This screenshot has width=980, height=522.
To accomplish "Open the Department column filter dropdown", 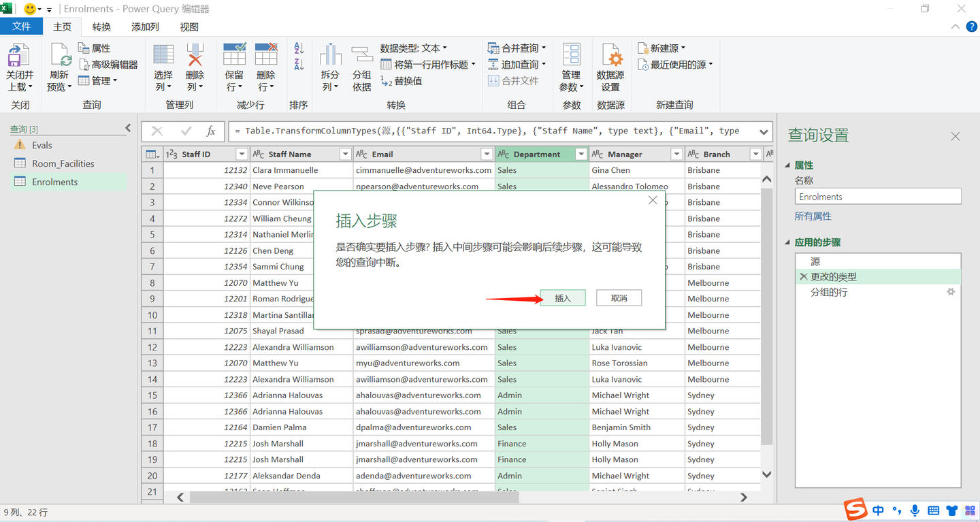I will coord(581,154).
